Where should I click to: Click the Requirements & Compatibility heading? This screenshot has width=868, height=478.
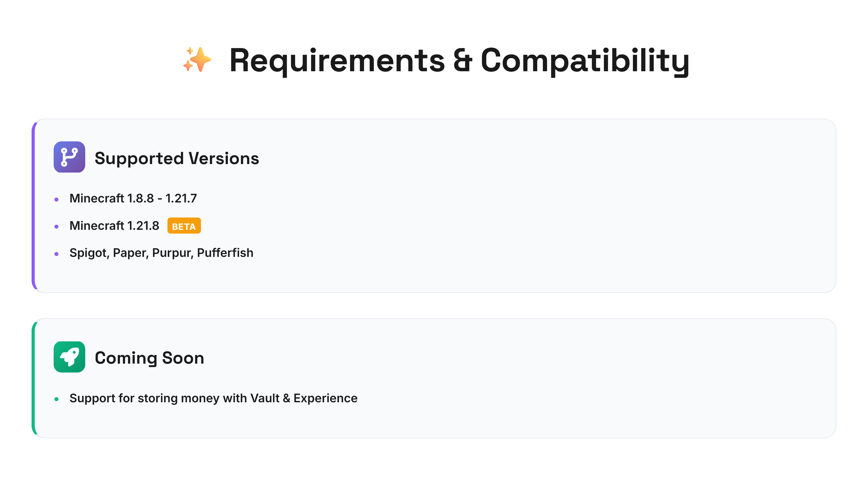(x=459, y=61)
